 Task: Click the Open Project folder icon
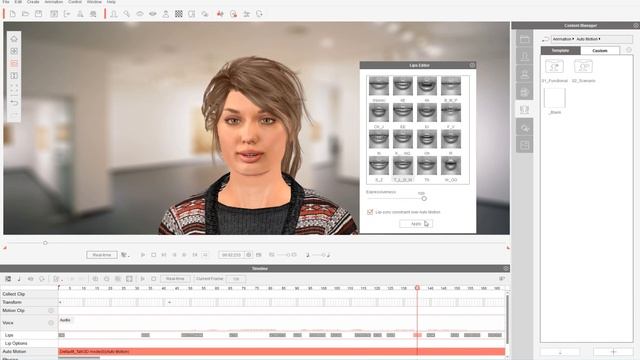[25, 14]
